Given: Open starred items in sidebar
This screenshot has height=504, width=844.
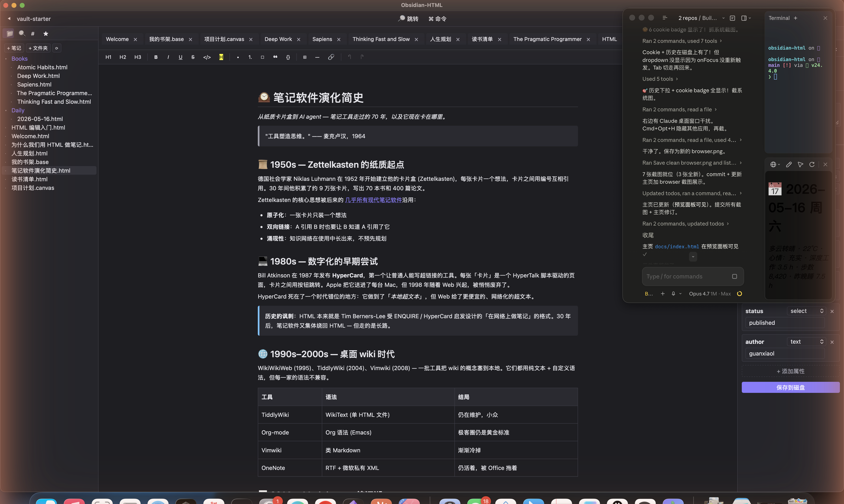Looking at the screenshot, I should coord(46,33).
